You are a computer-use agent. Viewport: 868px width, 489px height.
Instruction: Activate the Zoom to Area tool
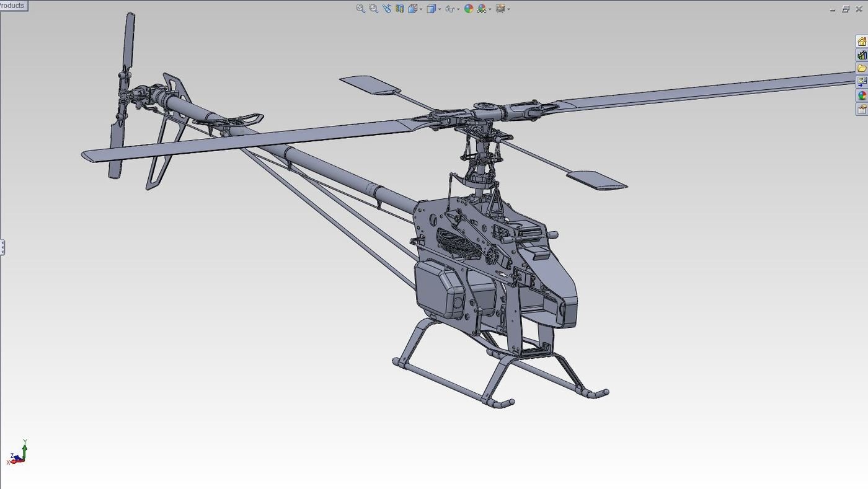[x=373, y=9]
